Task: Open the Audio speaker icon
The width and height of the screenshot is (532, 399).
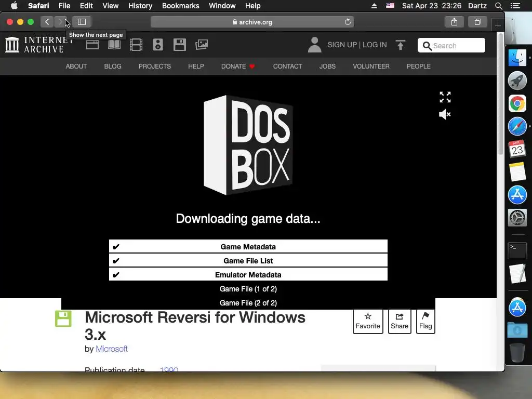Action: pyautogui.click(x=158, y=45)
